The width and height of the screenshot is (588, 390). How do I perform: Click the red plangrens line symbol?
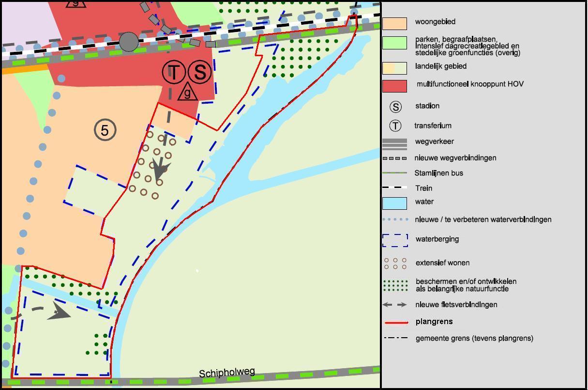[x=396, y=323]
